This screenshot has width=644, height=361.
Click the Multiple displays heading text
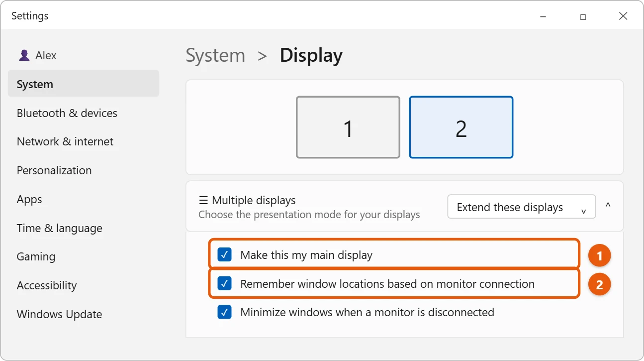(254, 200)
